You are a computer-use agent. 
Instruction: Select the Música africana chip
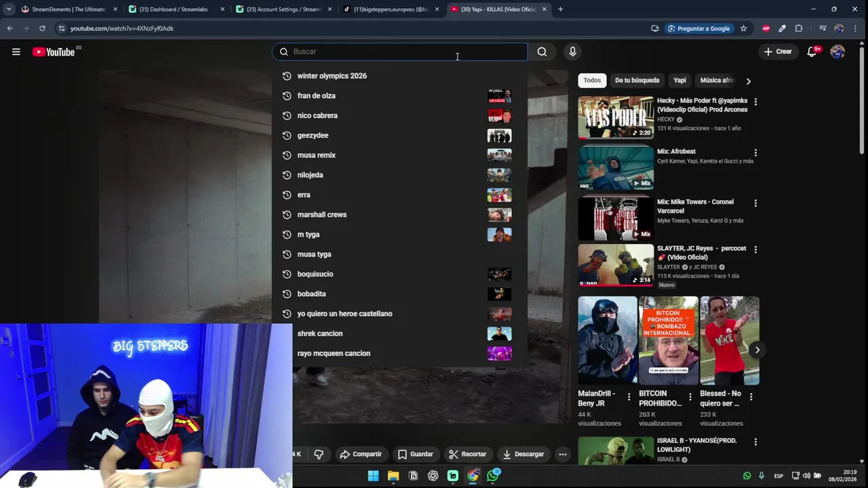coord(717,80)
